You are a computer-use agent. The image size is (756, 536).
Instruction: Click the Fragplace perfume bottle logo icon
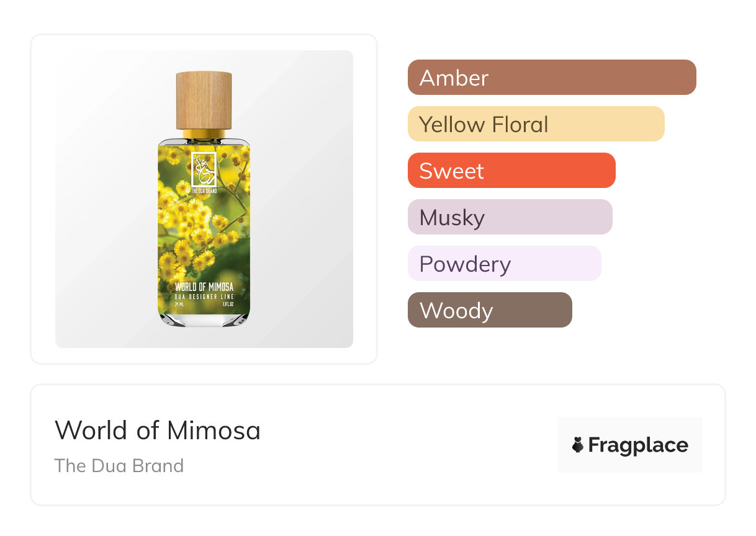(578, 445)
